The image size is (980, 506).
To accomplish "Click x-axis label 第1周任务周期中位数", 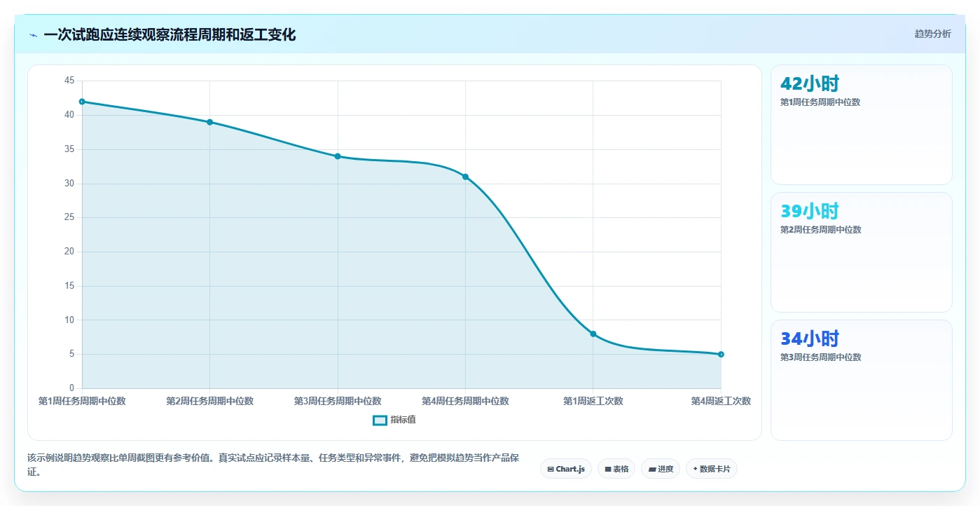I will [82, 401].
